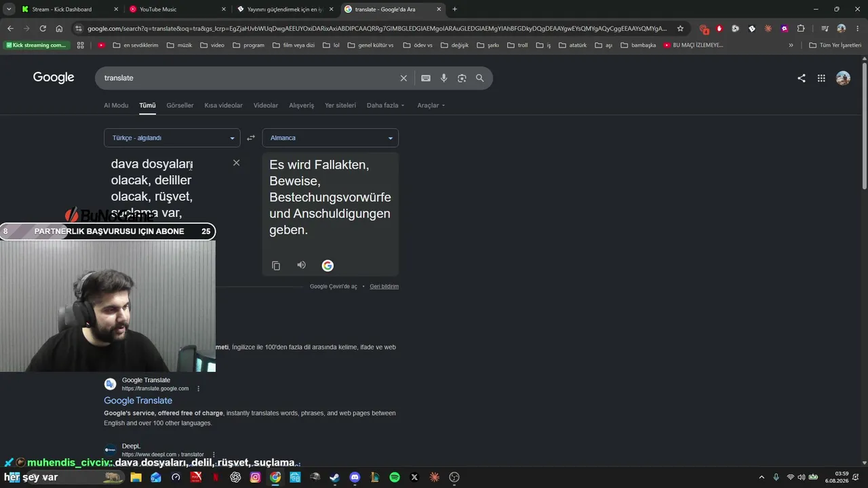Open the Tüm Yer İşaretleri folder
This screenshot has height=488, width=868.
click(x=835, y=45)
